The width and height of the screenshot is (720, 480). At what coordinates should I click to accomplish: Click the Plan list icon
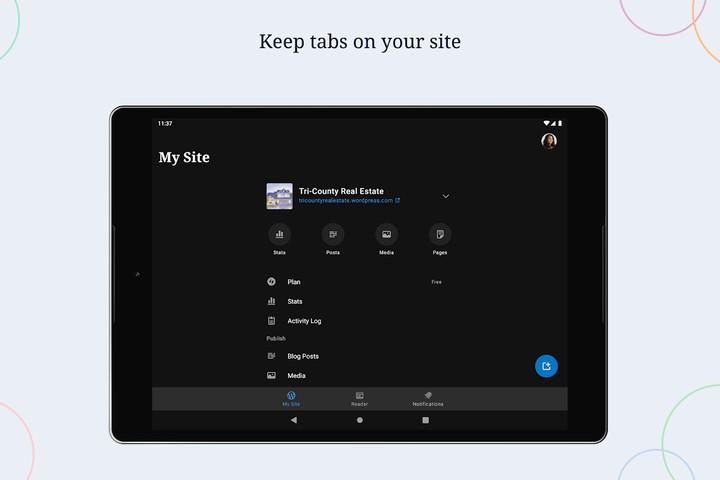click(x=271, y=282)
